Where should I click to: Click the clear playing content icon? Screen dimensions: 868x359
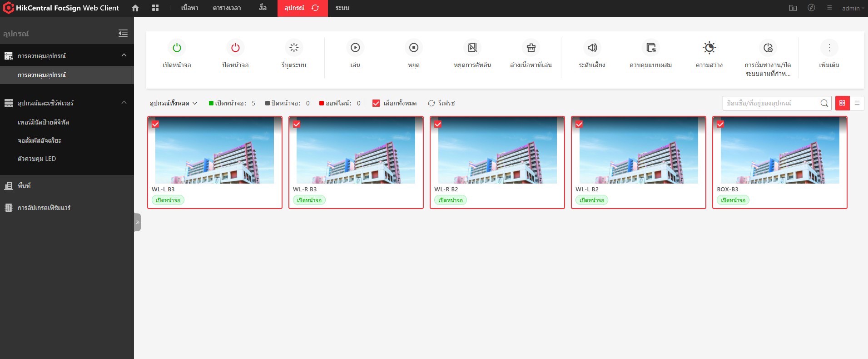(x=531, y=48)
